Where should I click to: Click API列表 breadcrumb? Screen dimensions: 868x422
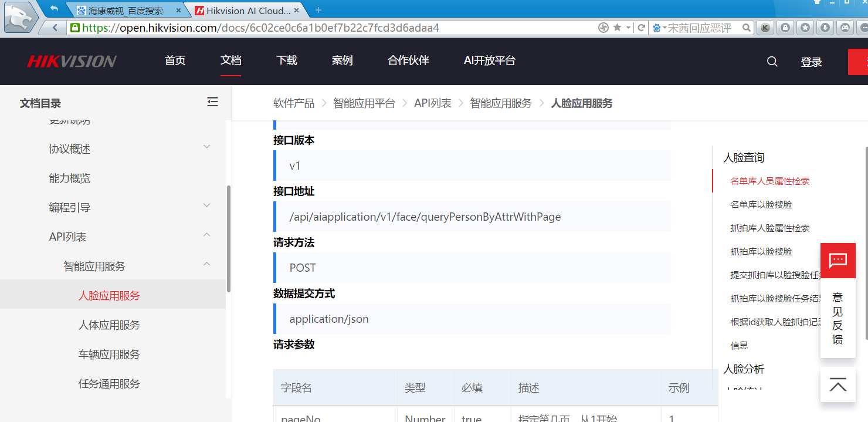pos(433,103)
